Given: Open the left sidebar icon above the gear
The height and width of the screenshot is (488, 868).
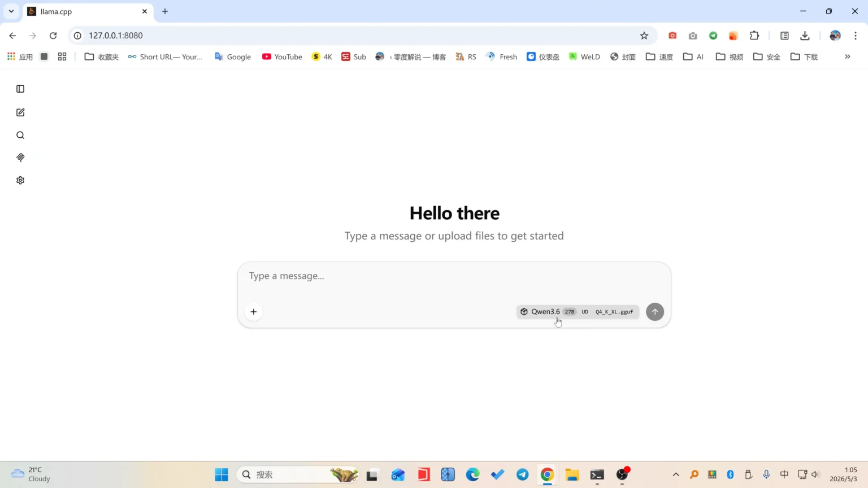Looking at the screenshot, I should [20, 158].
